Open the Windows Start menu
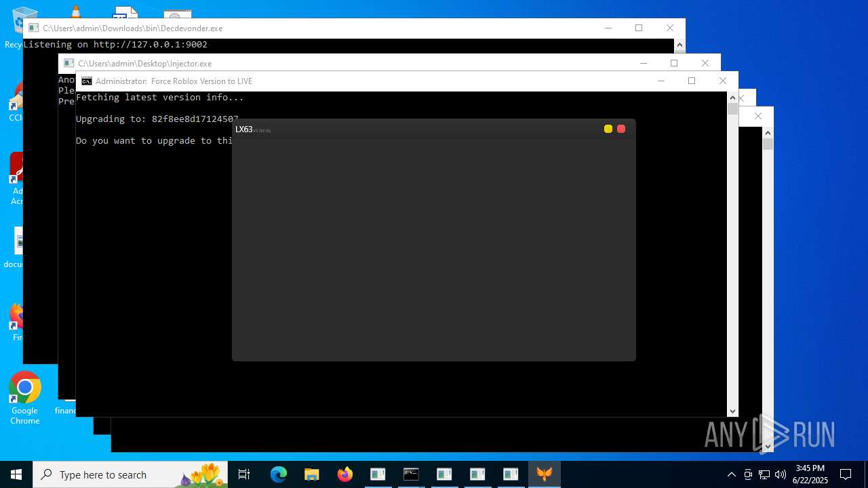868x488 pixels. (x=16, y=474)
